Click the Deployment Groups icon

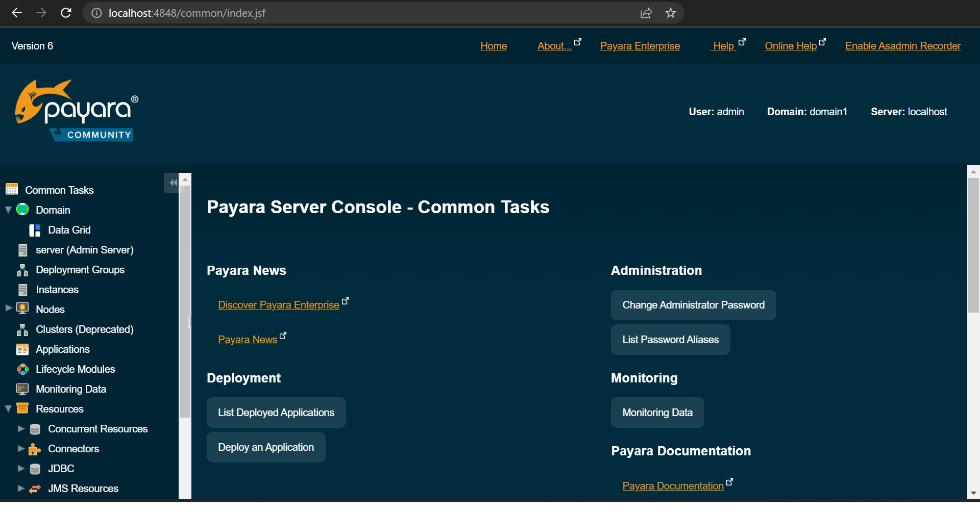point(22,270)
